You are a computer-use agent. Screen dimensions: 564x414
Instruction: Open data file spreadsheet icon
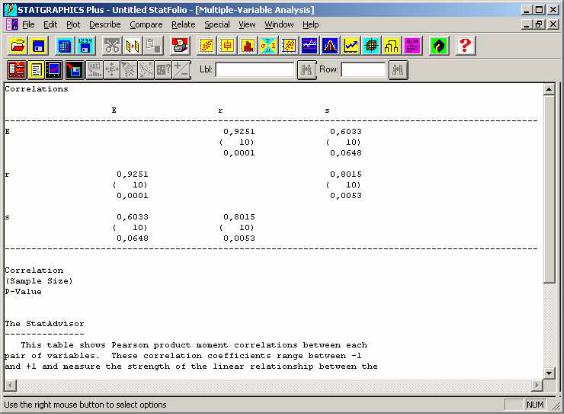pyautogui.click(x=64, y=46)
